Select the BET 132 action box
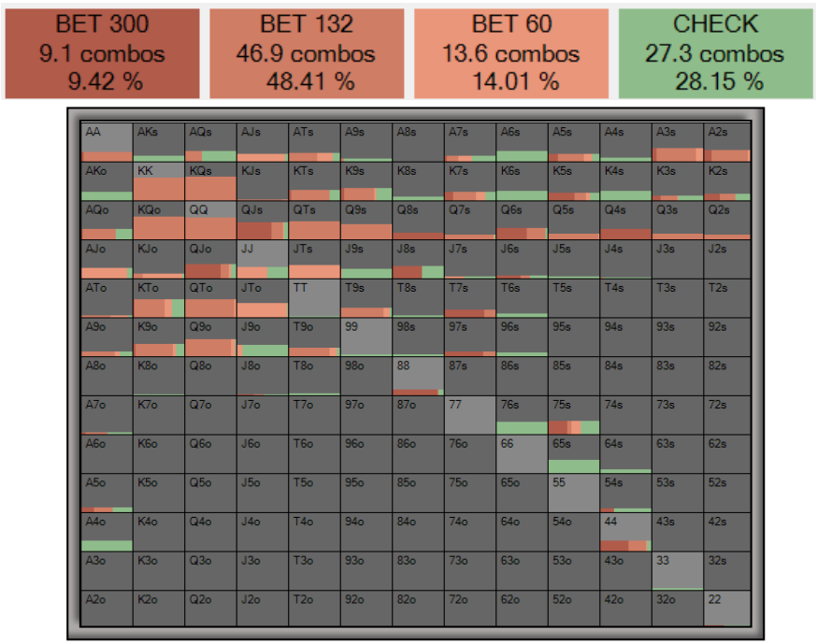The image size is (817, 644). pos(307,53)
